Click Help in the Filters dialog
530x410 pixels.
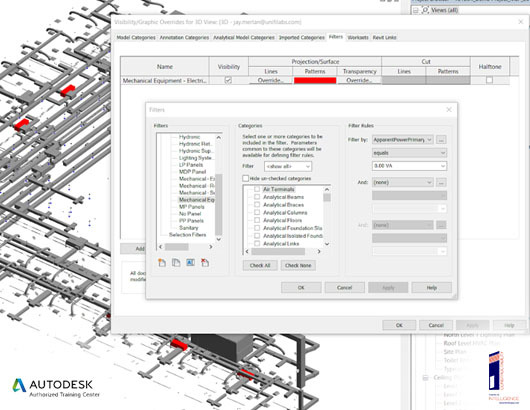pos(432,288)
